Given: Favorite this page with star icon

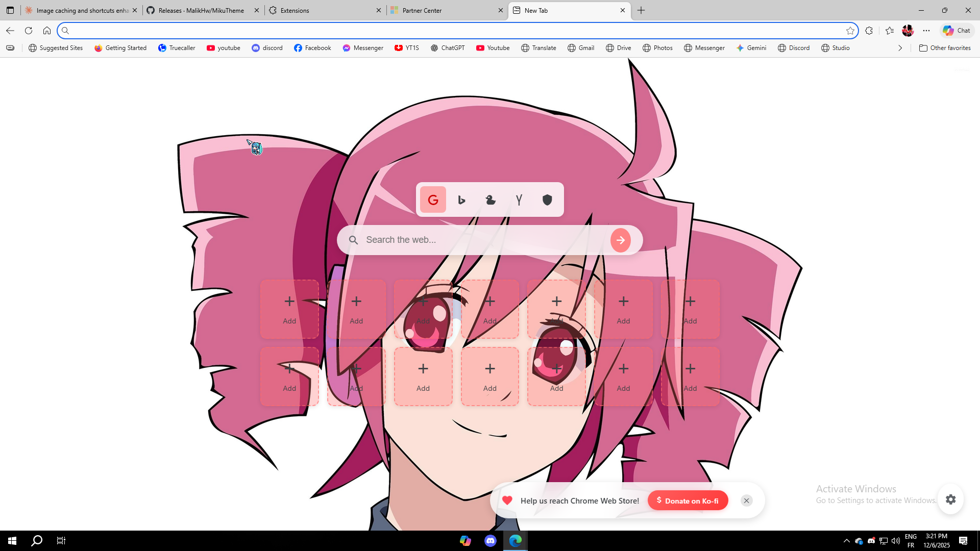Looking at the screenshot, I should tap(850, 31).
